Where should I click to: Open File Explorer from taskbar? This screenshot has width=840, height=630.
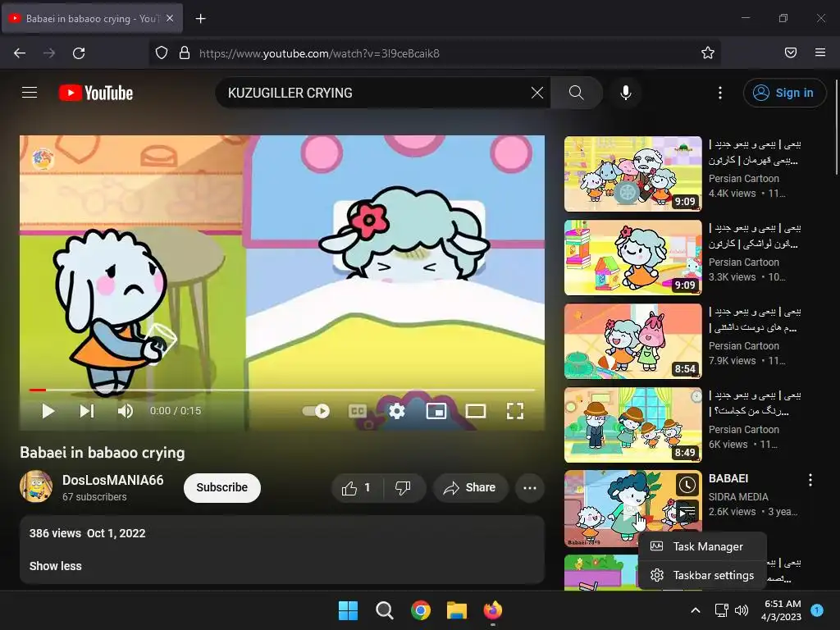pos(457,610)
